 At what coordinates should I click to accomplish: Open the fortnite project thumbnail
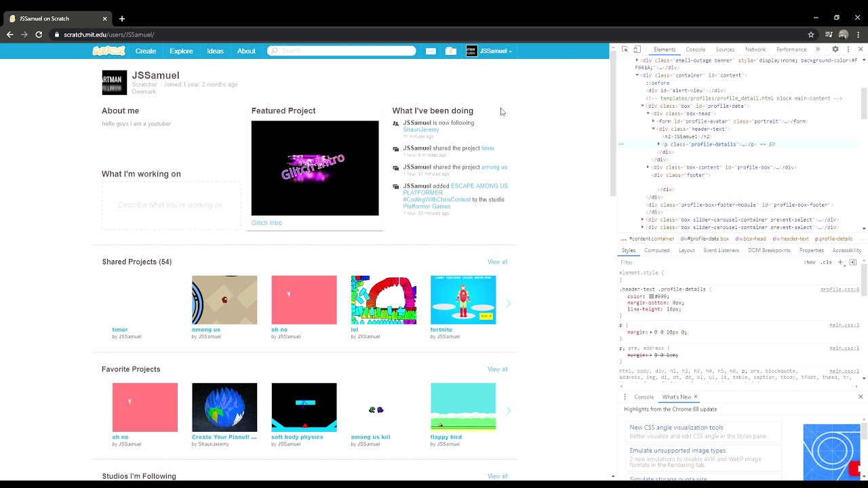tap(463, 300)
